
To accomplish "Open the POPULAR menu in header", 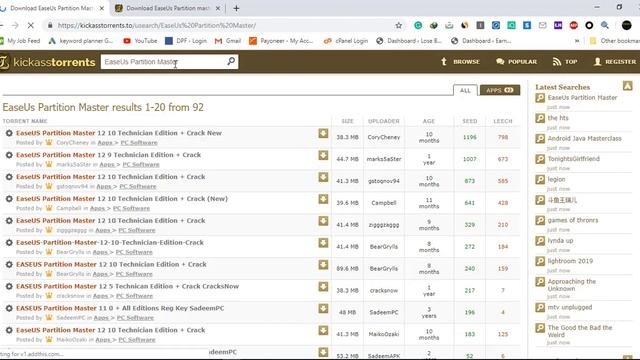I will click(x=516, y=62).
